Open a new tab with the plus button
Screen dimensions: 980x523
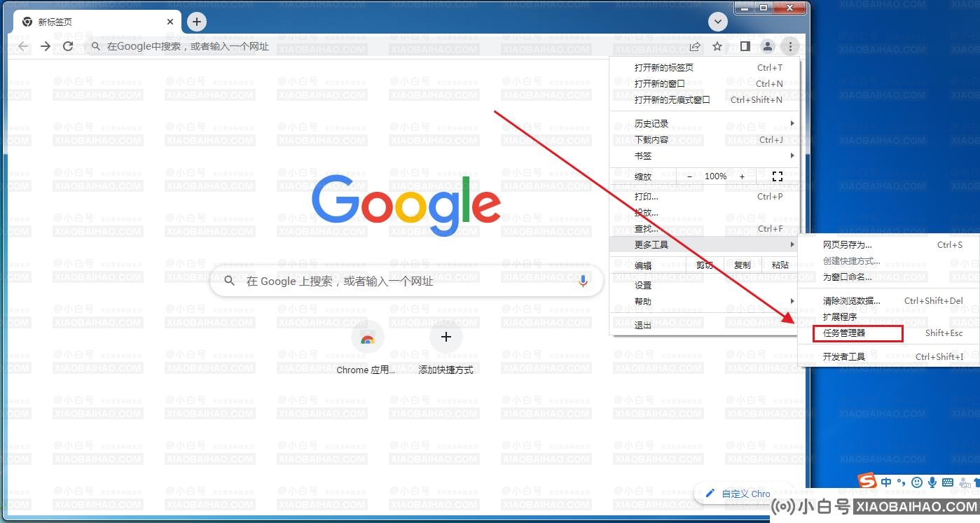pos(197,22)
